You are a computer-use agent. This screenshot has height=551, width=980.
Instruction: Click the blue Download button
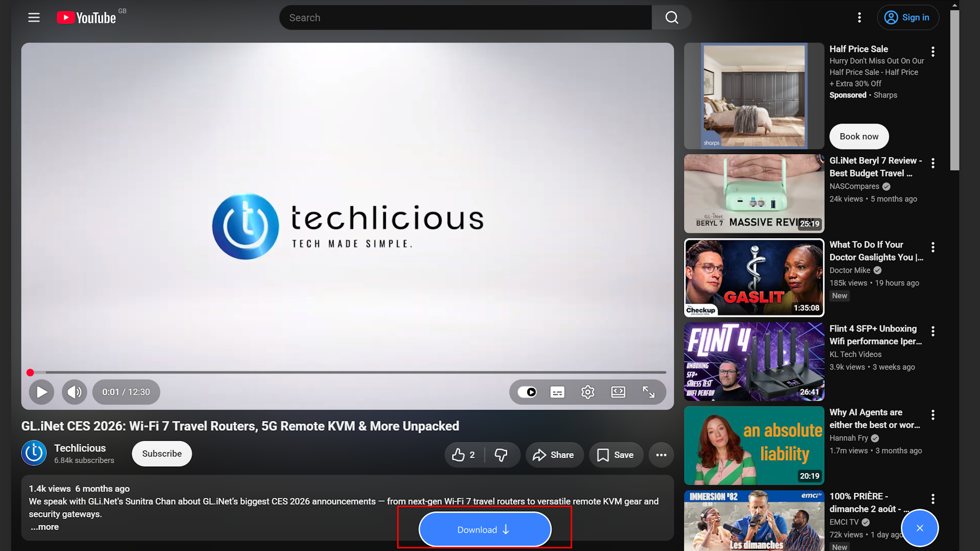tap(485, 530)
